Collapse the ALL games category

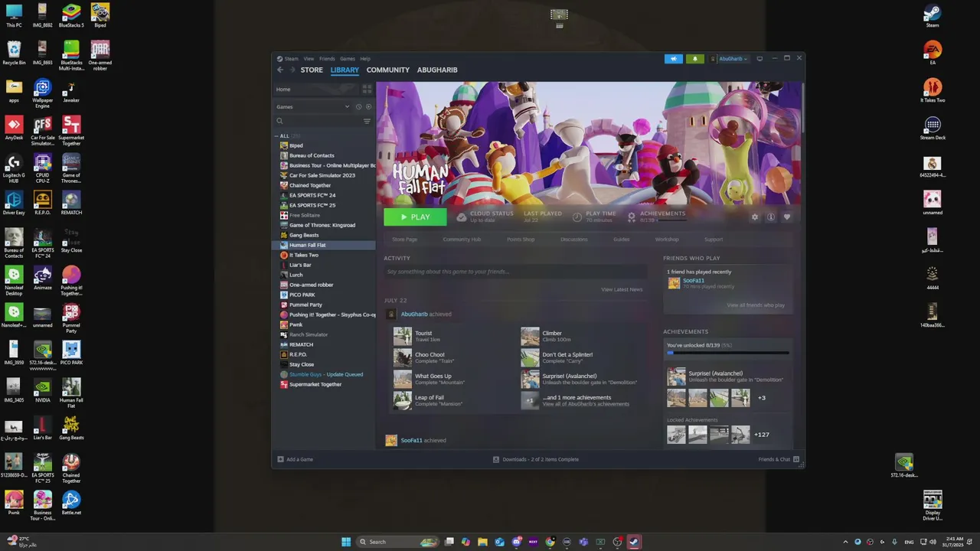[x=277, y=136]
